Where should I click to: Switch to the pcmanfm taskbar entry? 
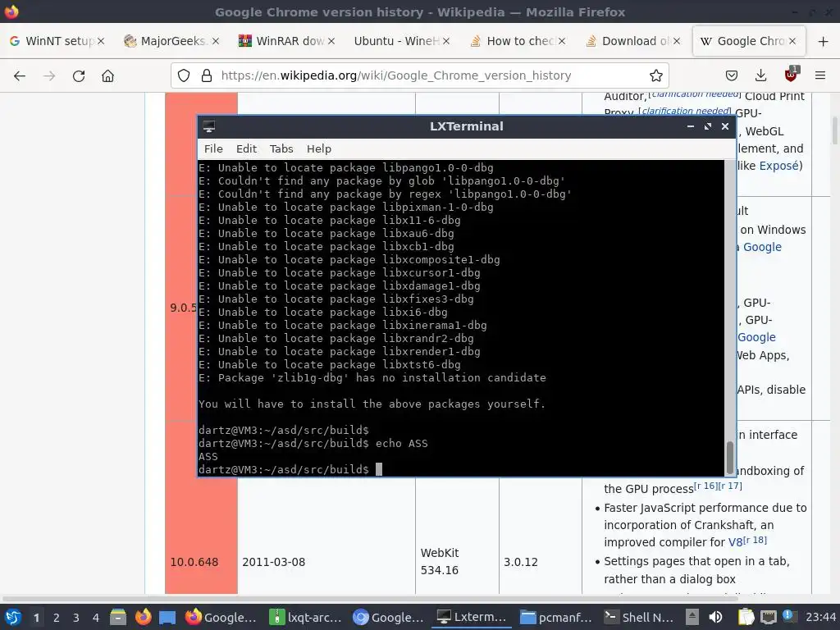556,617
